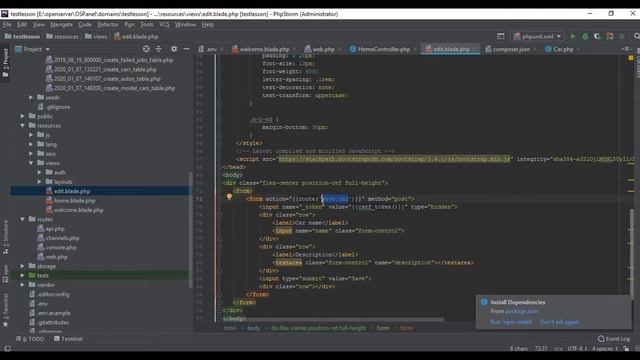Open Project panel settings gear

point(174,49)
